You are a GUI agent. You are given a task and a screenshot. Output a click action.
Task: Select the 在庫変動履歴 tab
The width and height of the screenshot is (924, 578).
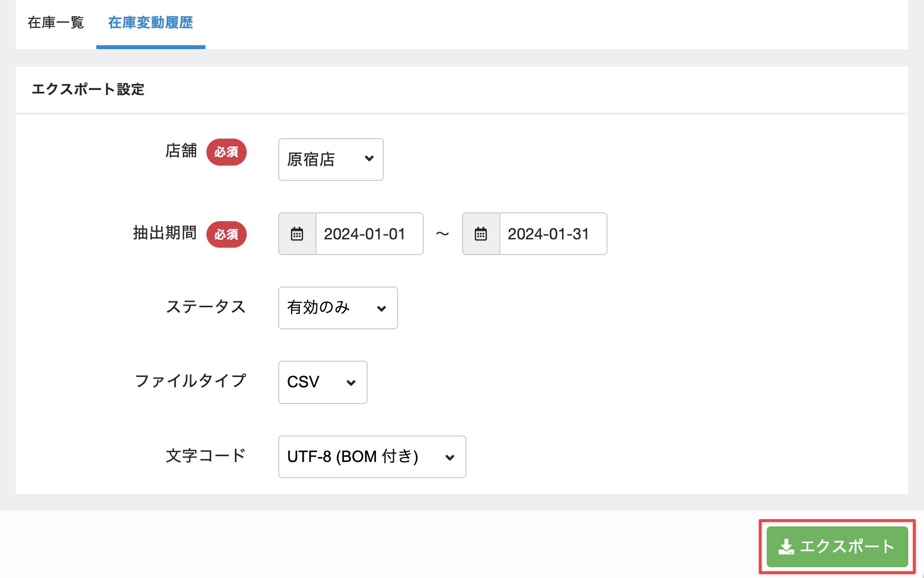[x=150, y=23]
